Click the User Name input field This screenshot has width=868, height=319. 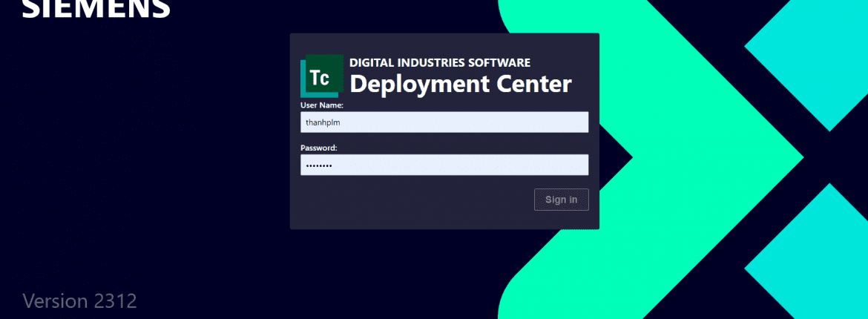point(444,122)
